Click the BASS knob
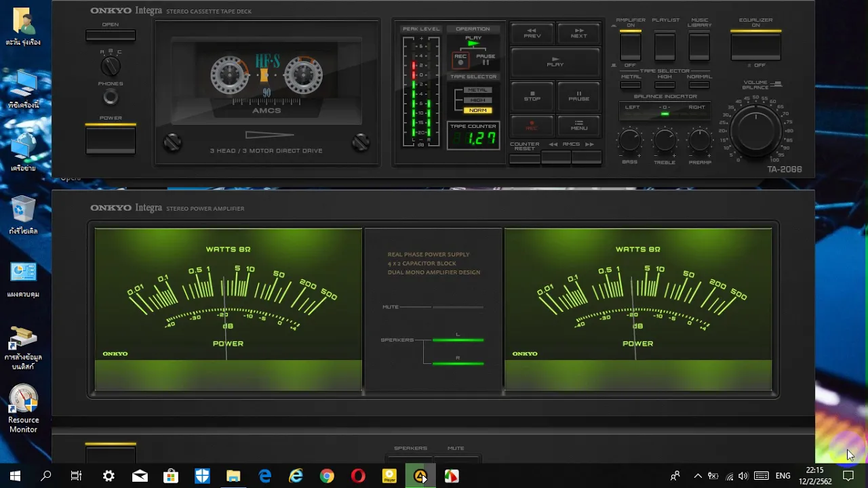This screenshot has width=868, height=488. (x=630, y=140)
